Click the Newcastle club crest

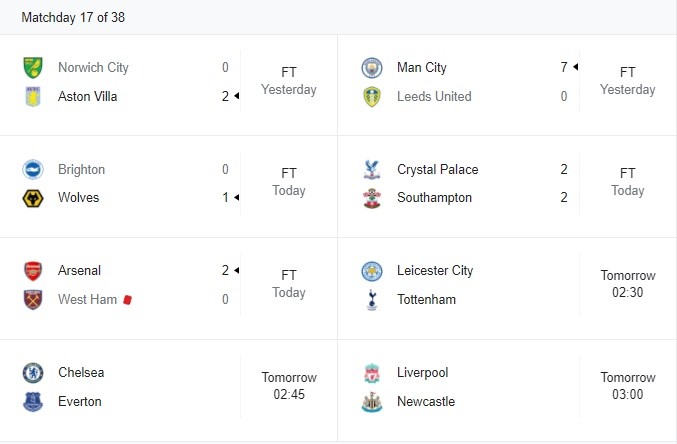(x=372, y=402)
